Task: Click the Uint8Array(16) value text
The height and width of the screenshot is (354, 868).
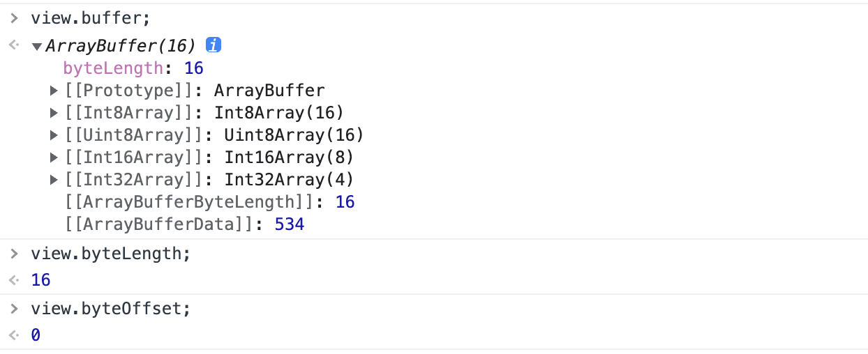Action: click(x=294, y=135)
